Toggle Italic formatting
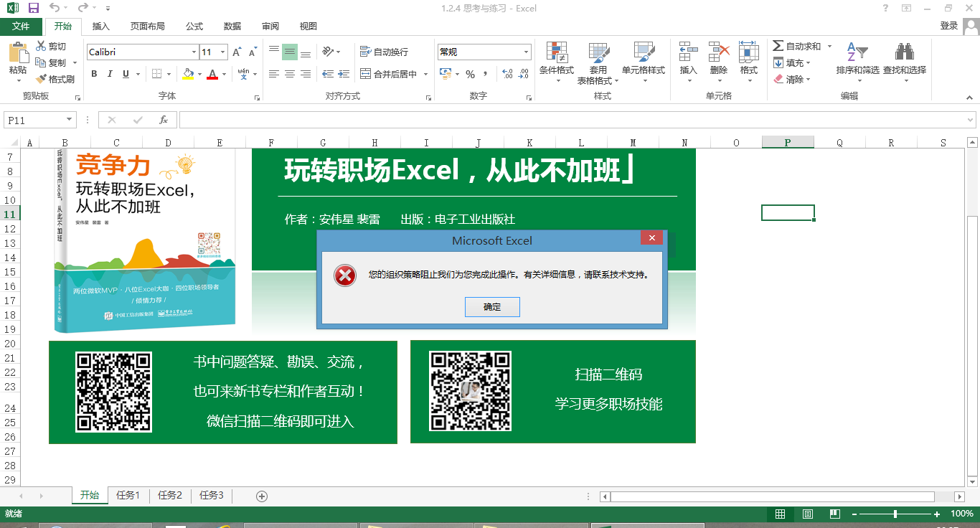 pos(110,74)
